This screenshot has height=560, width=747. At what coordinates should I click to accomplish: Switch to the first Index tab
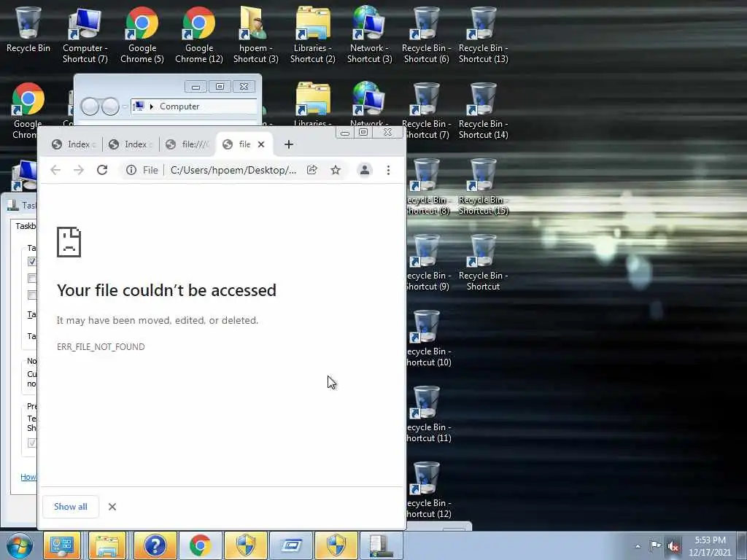coord(74,144)
